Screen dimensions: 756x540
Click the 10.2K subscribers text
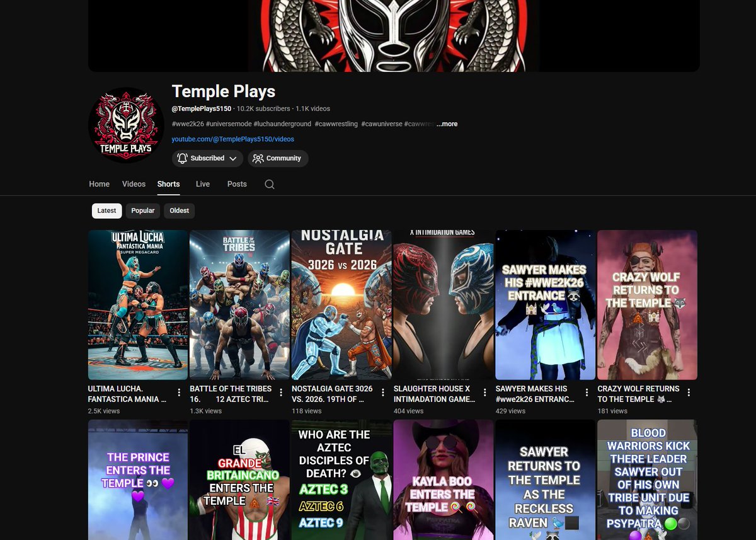click(x=263, y=109)
